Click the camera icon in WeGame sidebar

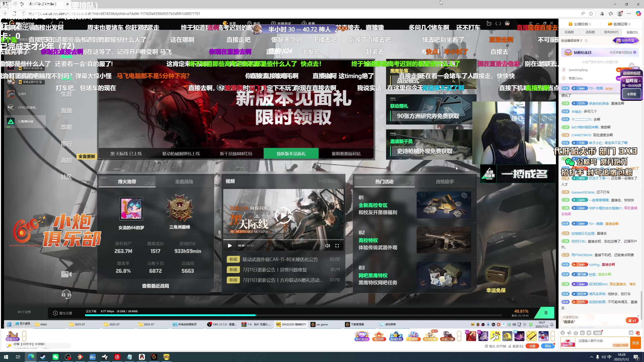[66, 274]
